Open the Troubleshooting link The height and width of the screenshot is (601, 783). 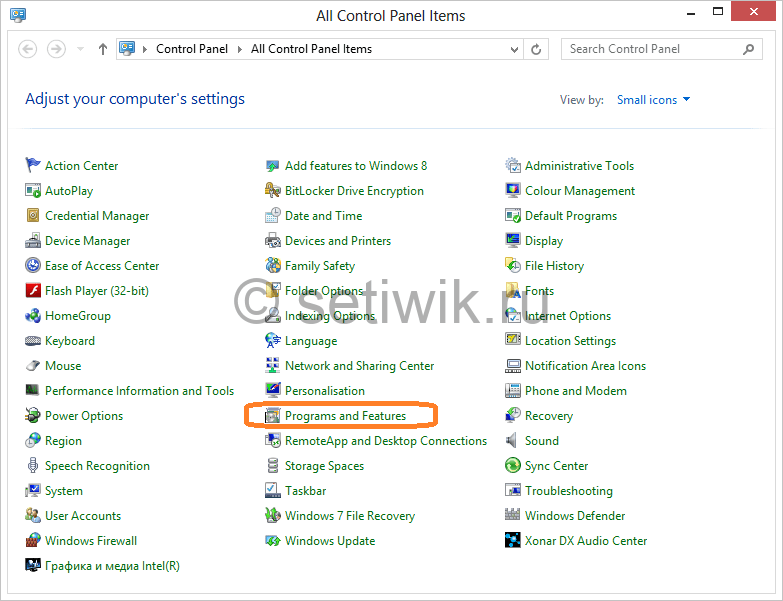(x=569, y=491)
